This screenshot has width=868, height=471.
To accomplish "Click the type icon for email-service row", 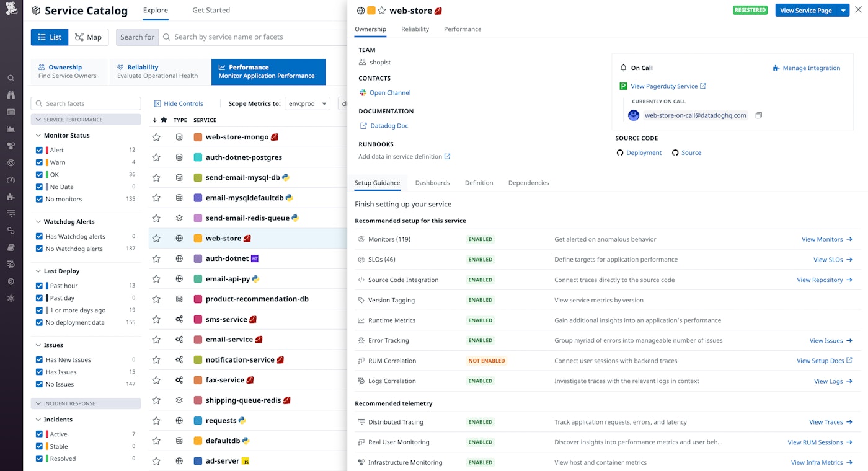I will tap(179, 340).
